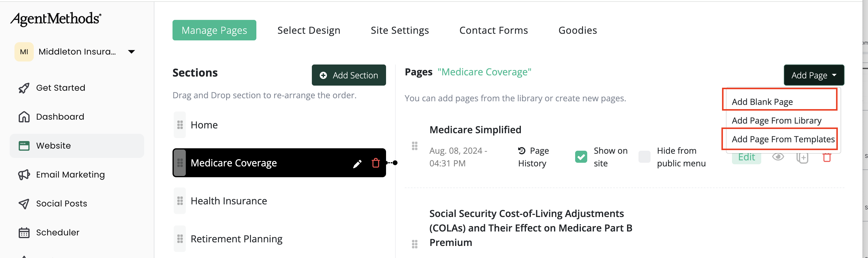Viewport: 868px width, 258px height.
Task: Click the pencil icon on Medicare Coverage section
Action: [357, 163]
